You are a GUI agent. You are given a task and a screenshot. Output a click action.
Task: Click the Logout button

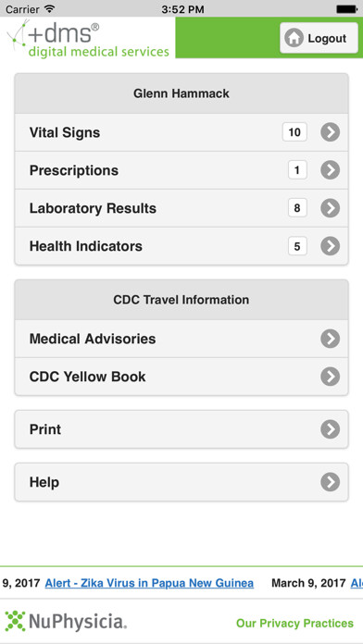(x=319, y=38)
